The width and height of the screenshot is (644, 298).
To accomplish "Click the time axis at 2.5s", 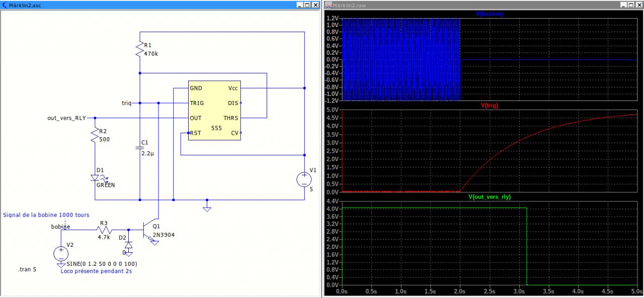I will pyautogui.click(x=490, y=291).
